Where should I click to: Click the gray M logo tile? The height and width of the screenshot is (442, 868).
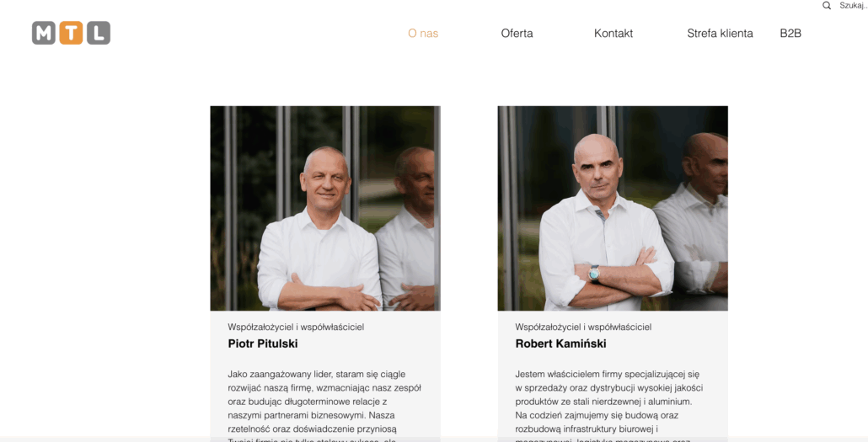click(x=44, y=33)
